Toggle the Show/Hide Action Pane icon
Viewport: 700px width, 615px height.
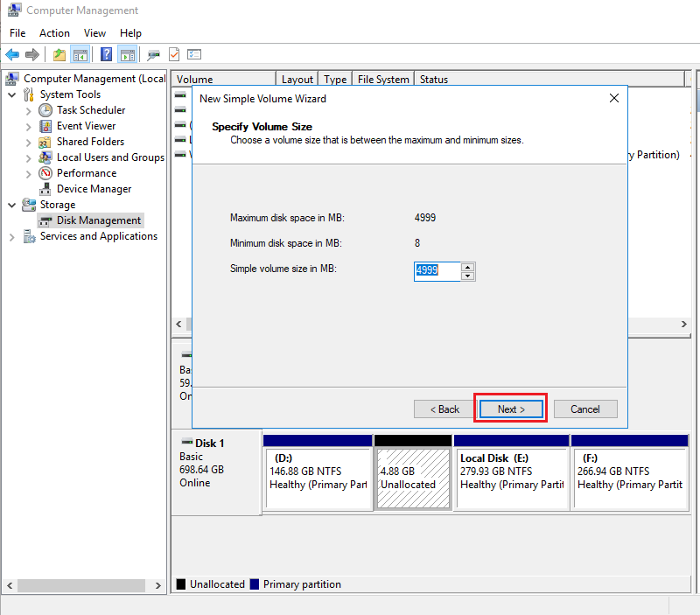pyautogui.click(x=127, y=54)
